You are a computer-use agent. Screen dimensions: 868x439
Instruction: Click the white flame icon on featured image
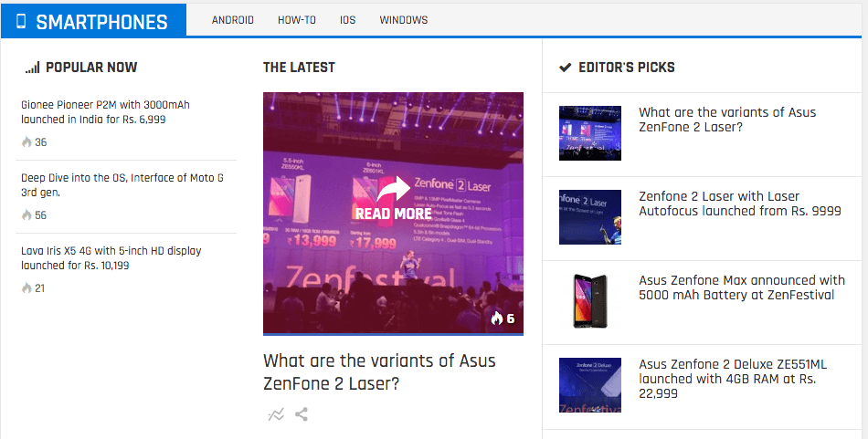497,318
